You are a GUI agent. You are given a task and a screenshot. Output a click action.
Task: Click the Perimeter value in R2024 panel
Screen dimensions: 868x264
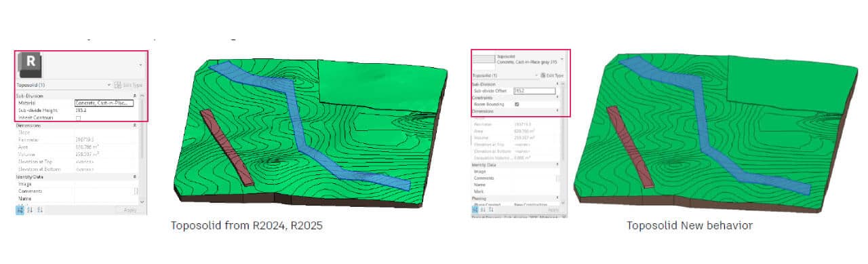pyautogui.click(x=85, y=139)
